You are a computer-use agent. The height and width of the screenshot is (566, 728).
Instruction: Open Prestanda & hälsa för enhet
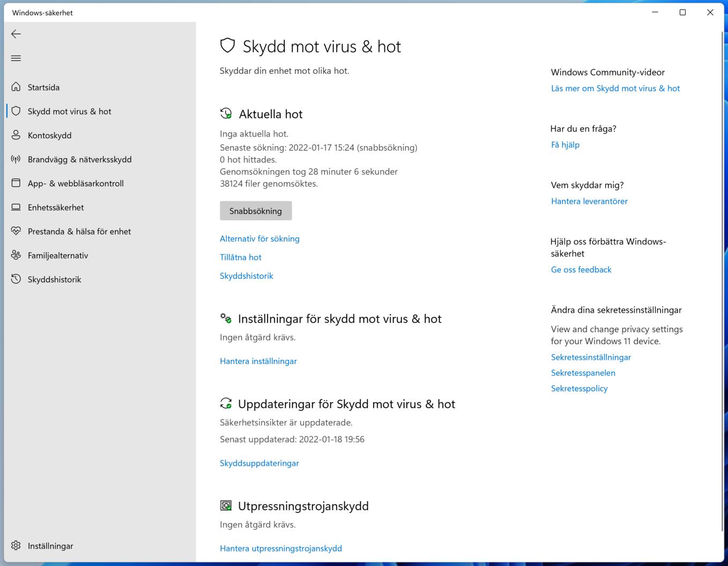(x=100, y=231)
